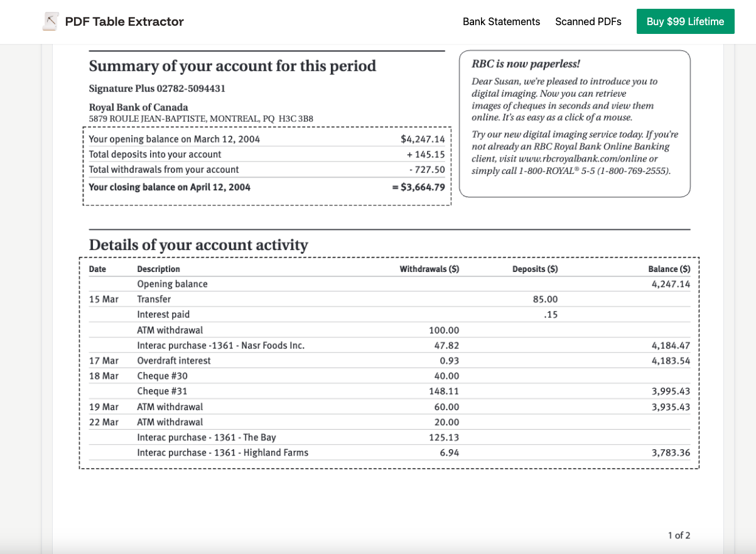Select the Royal Bank of Canada text

138,107
